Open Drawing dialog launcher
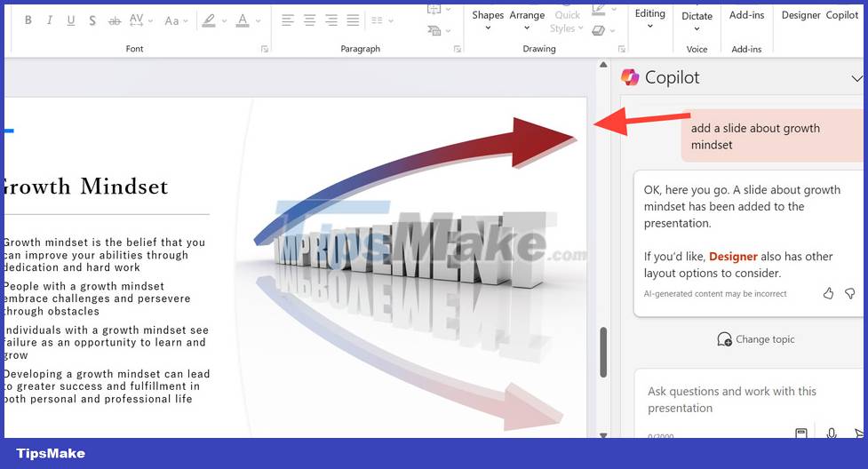868x469 pixels. click(622, 49)
